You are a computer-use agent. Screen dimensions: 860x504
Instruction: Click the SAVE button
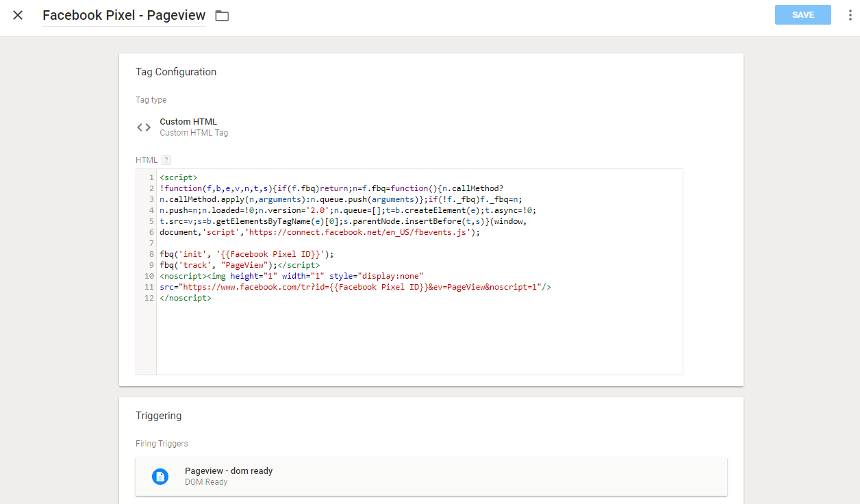click(x=802, y=14)
